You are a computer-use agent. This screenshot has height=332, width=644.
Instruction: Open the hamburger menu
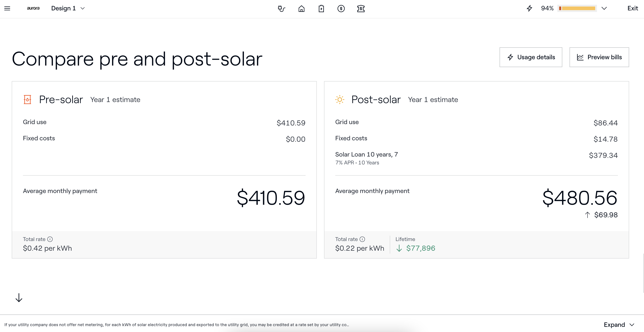[x=7, y=9]
